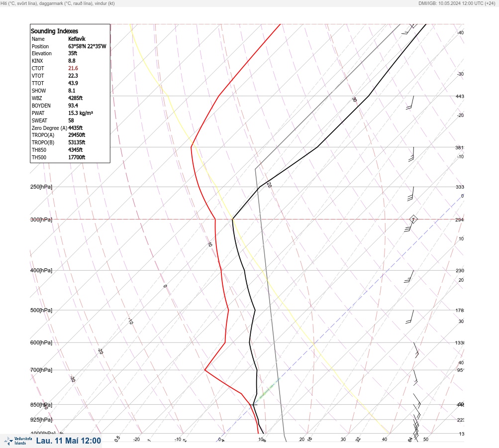Click the TH850 value 4345ft
499x448 pixels.
coord(76,150)
